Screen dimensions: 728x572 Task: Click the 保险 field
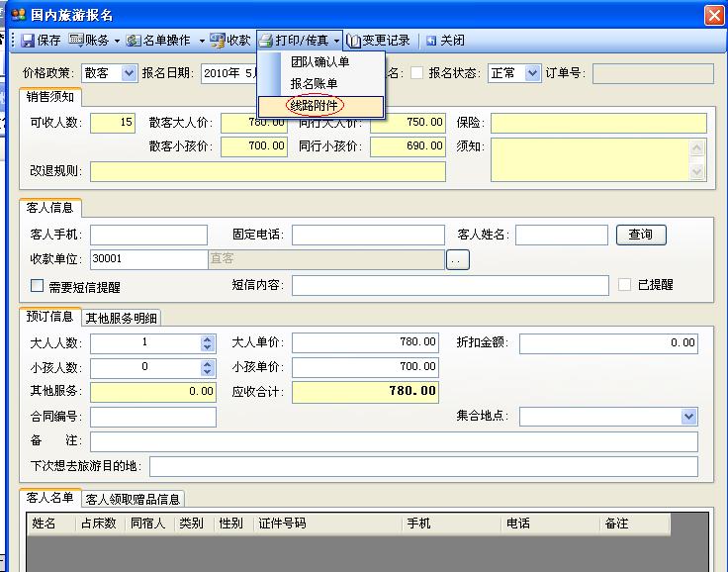tap(599, 123)
